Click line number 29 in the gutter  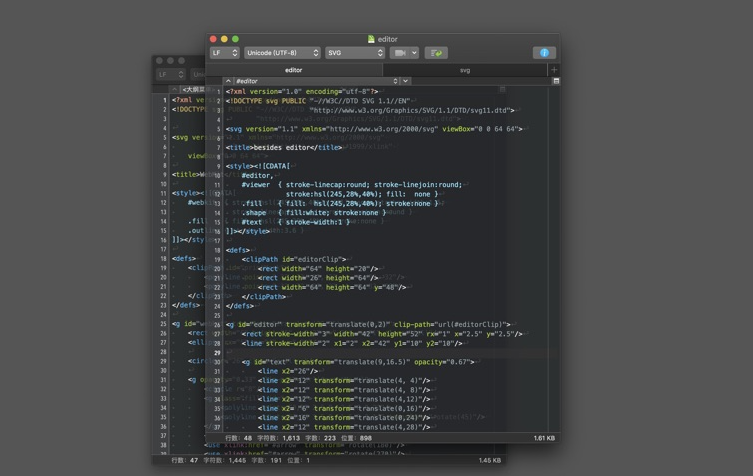217,353
